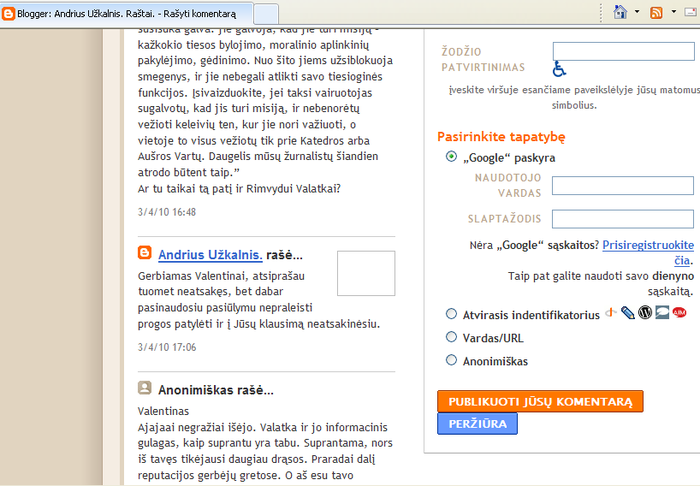Viewport: 700px width, 486px height.
Task: Click the AIM red logo icon
Action: (679, 312)
